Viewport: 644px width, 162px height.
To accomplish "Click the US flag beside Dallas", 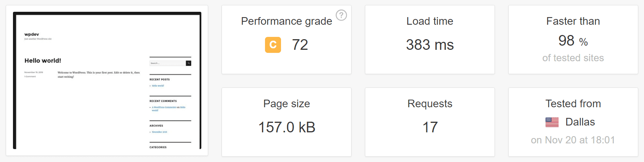I will [552, 122].
